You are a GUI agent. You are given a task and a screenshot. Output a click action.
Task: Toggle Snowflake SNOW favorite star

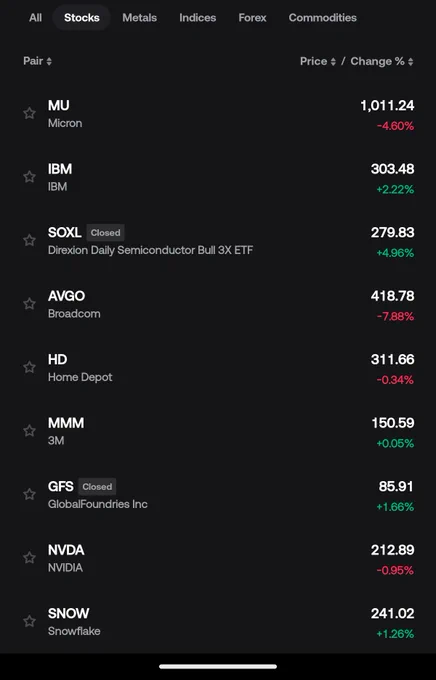coord(30,621)
